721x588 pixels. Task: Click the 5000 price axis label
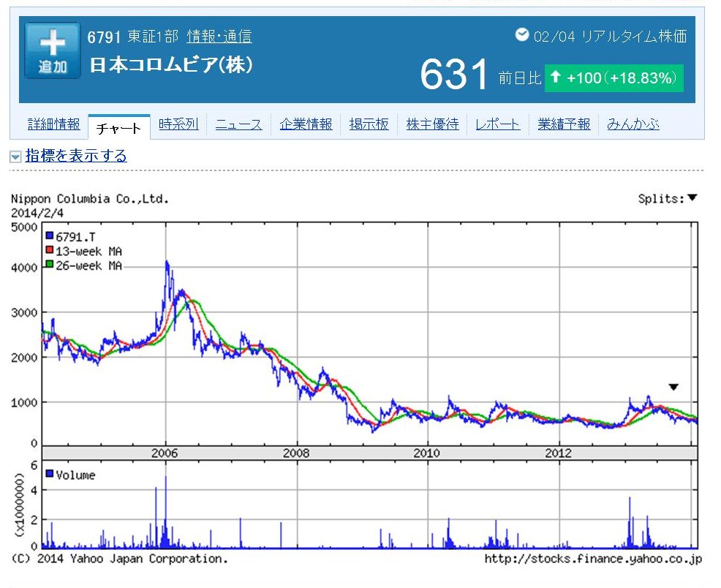(x=24, y=227)
